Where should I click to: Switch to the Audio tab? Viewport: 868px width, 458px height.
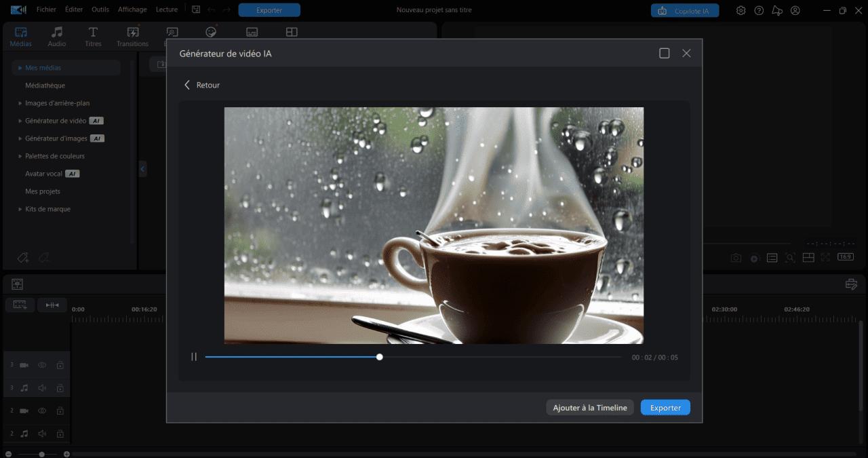[57, 37]
